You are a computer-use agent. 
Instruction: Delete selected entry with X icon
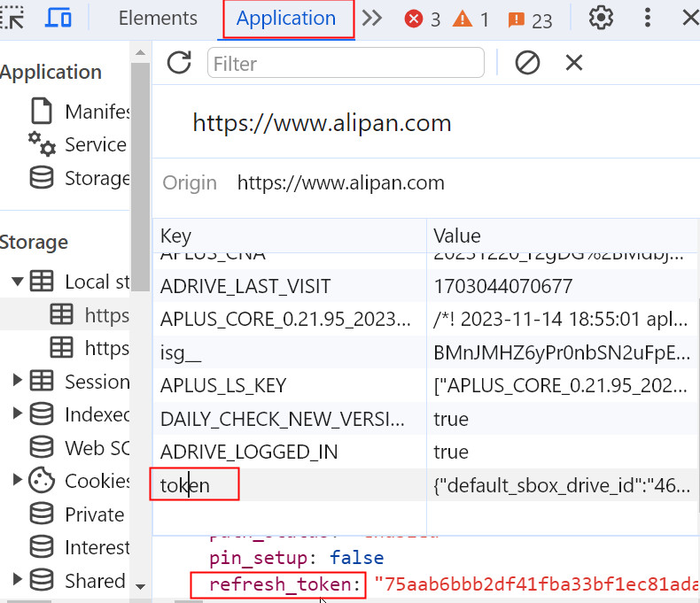[574, 63]
